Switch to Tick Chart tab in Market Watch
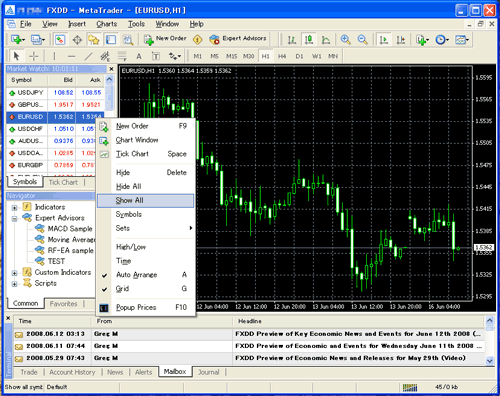Screen dimensions: 500x396 [x=63, y=182]
